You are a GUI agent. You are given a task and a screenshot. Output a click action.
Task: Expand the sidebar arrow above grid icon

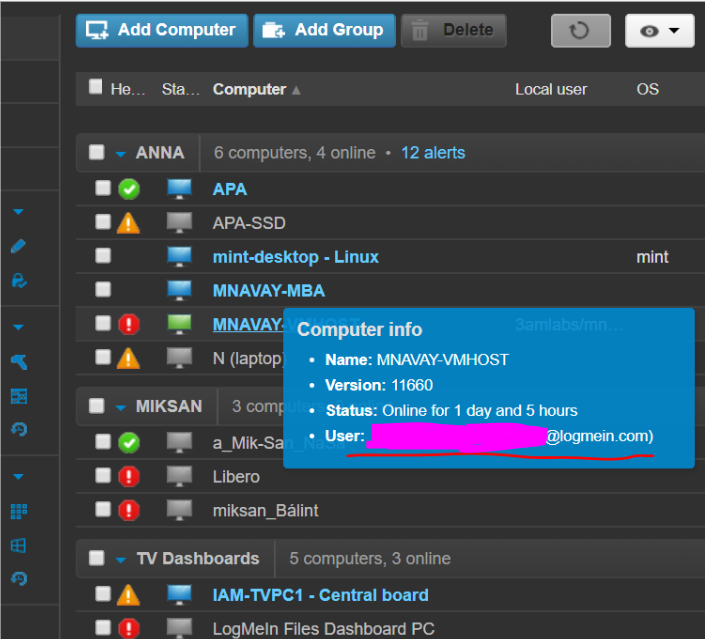[x=18, y=476]
